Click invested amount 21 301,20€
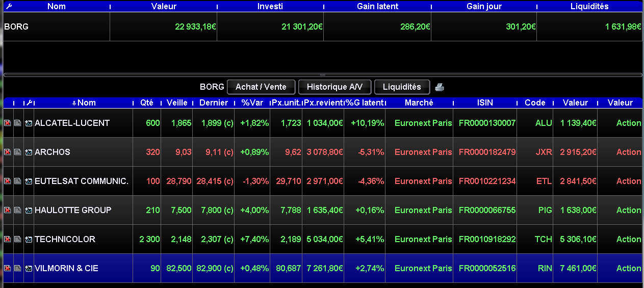Image resolution: width=644 pixels, height=288 pixels. point(302,27)
